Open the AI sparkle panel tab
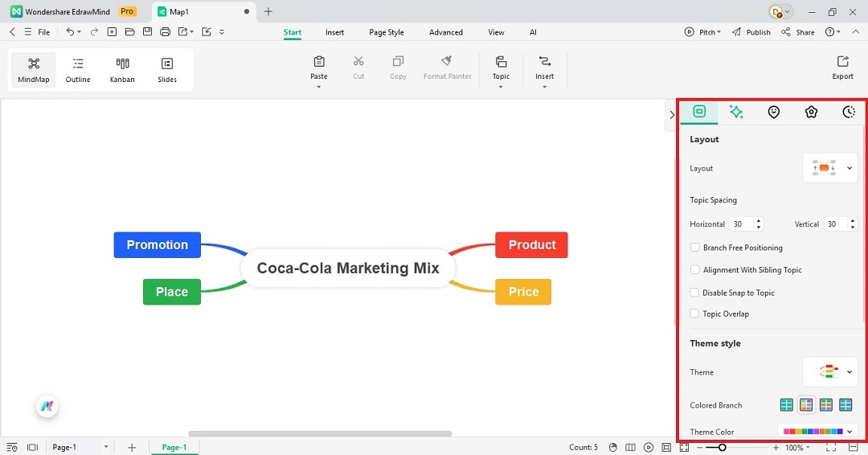Viewport: 868px width, 455px height. coord(736,112)
